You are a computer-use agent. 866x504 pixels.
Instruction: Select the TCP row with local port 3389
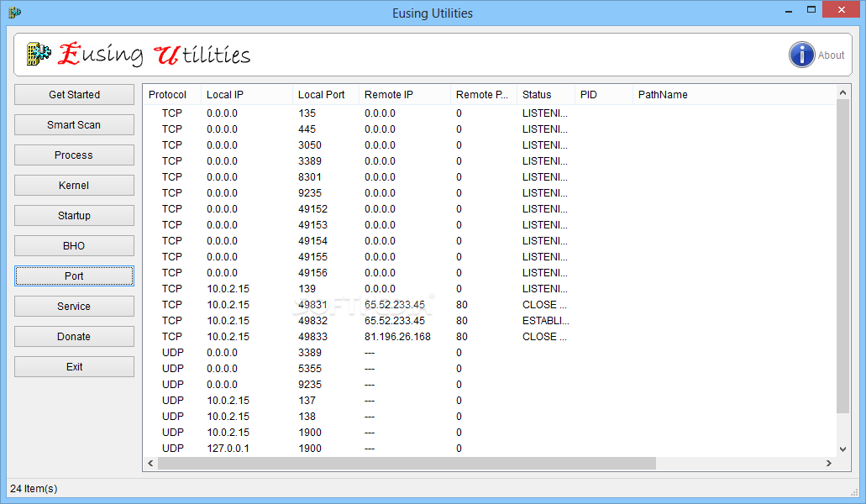490,161
